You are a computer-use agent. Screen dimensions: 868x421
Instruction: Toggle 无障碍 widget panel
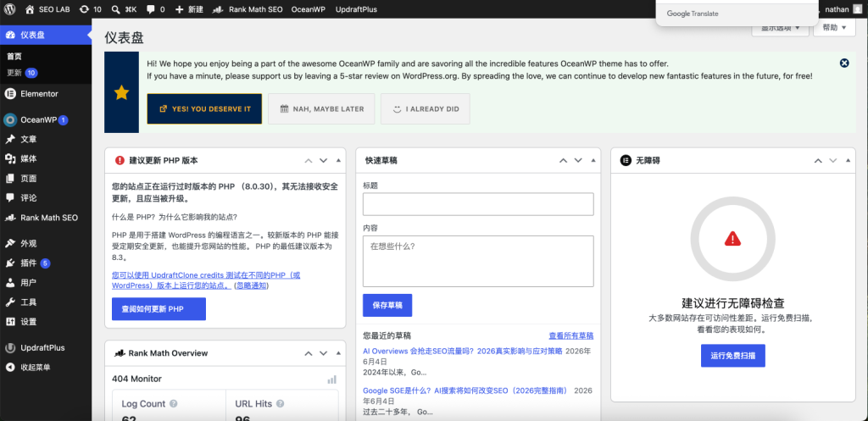[848, 160]
